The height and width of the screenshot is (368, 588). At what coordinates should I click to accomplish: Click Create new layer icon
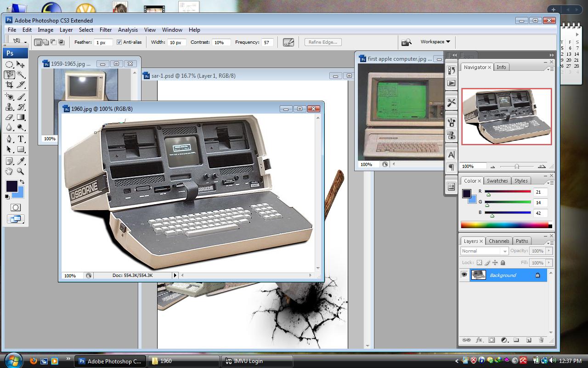click(x=528, y=340)
